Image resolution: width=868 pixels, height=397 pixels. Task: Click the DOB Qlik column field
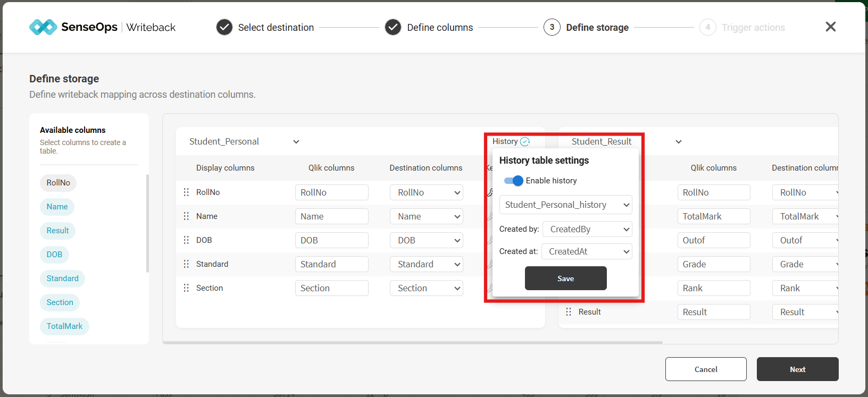coord(332,240)
